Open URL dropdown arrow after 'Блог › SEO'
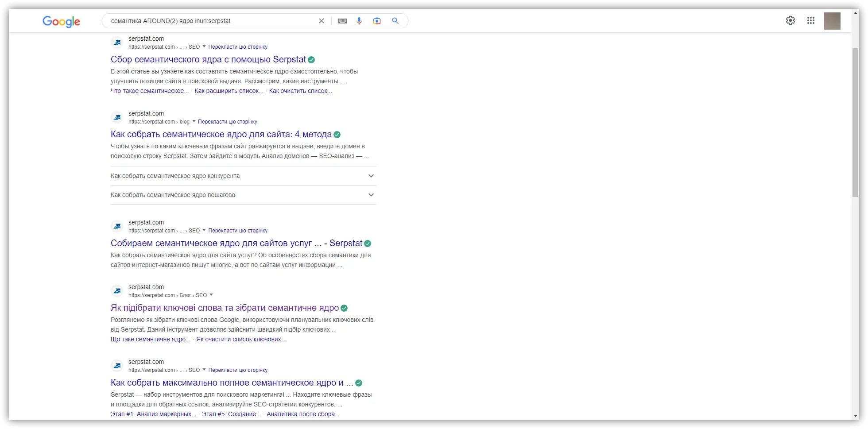The height and width of the screenshot is (429, 868). tap(211, 295)
